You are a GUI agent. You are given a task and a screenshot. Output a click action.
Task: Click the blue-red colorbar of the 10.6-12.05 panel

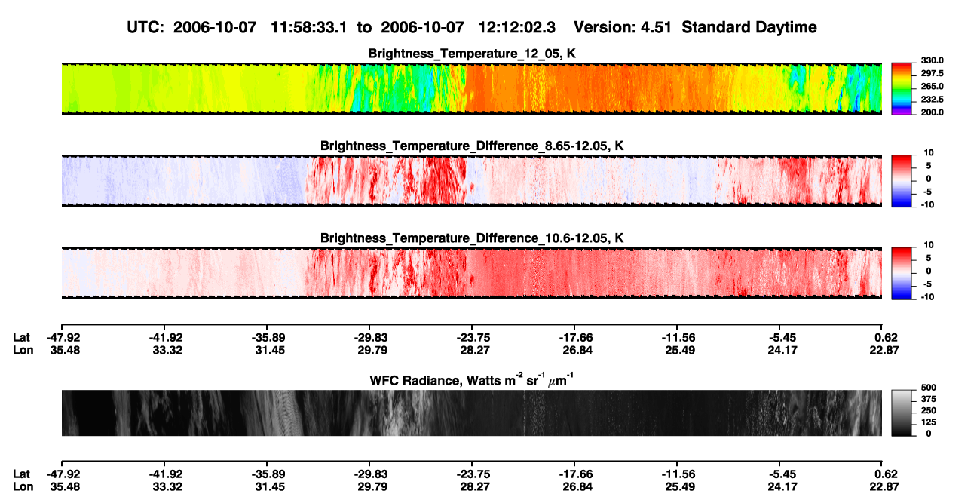(x=903, y=273)
